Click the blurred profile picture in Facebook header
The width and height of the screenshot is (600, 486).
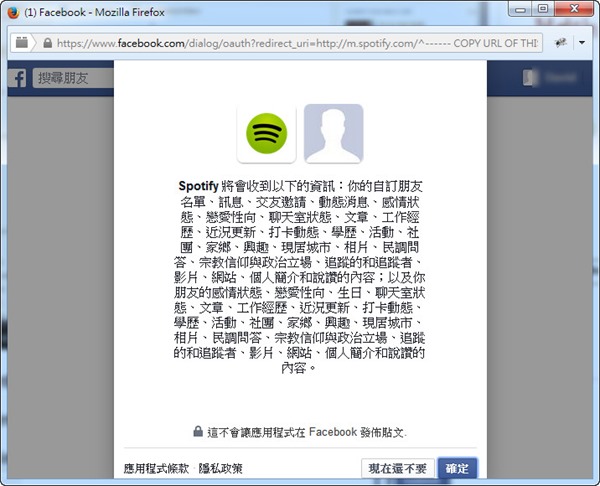point(530,78)
